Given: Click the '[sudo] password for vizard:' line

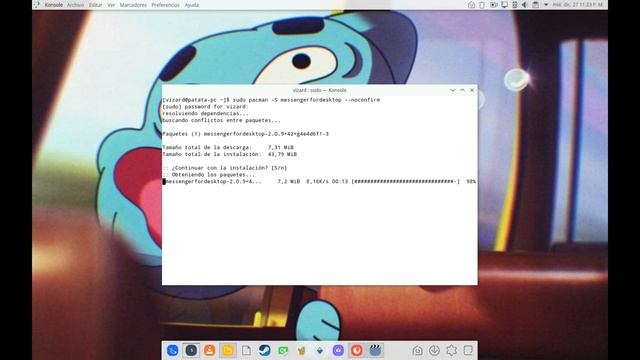Looking at the screenshot, I should [x=205, y=107].
